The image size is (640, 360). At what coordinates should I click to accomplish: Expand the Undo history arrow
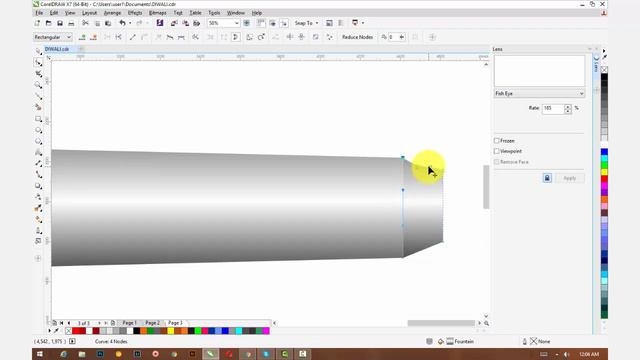click(x=130, y=23)
